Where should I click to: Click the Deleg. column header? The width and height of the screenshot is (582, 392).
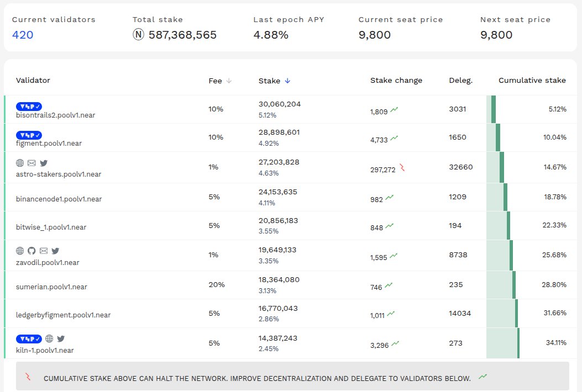[460, 80]
